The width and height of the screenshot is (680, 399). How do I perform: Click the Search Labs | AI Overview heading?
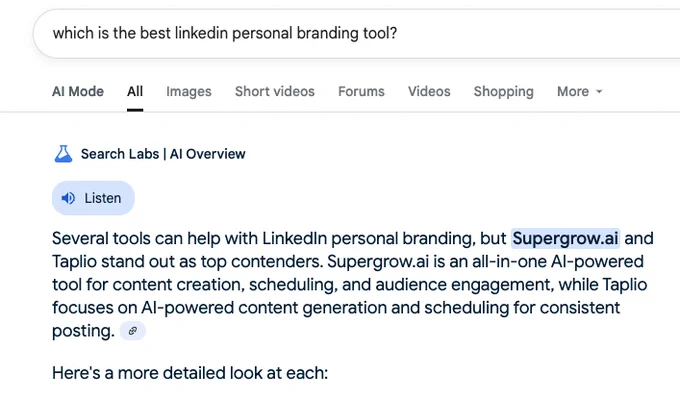coord(150,154)
